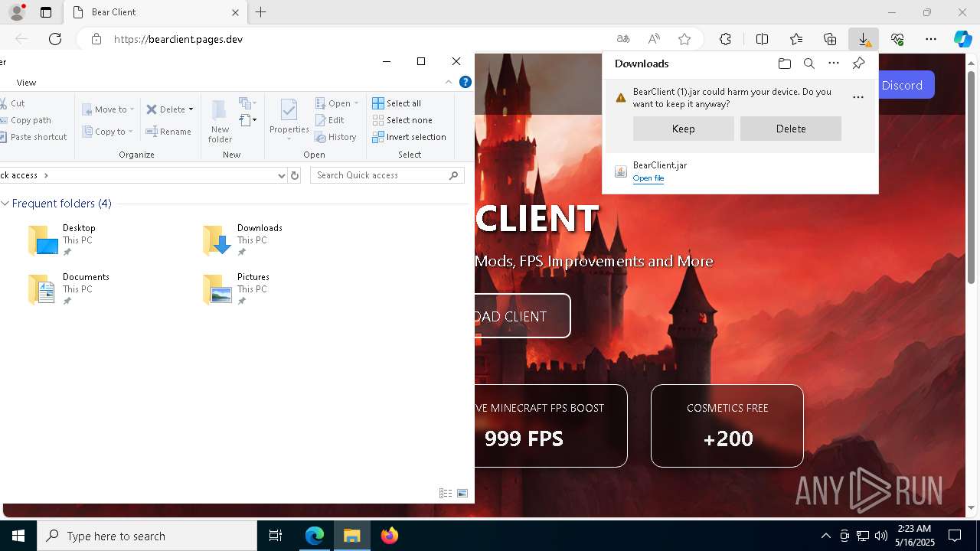Click the Download Client button

pos(522,316)
